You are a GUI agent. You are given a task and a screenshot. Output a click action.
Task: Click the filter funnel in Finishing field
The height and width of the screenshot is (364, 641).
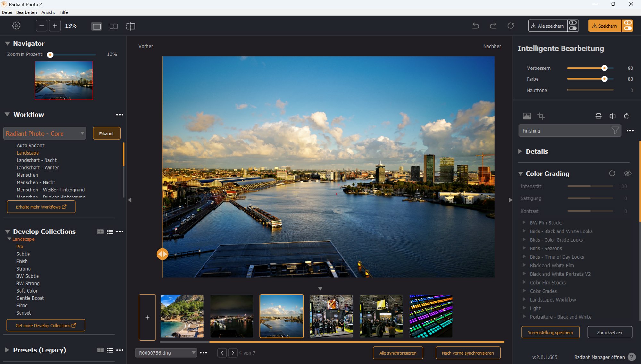coord(615,131)
